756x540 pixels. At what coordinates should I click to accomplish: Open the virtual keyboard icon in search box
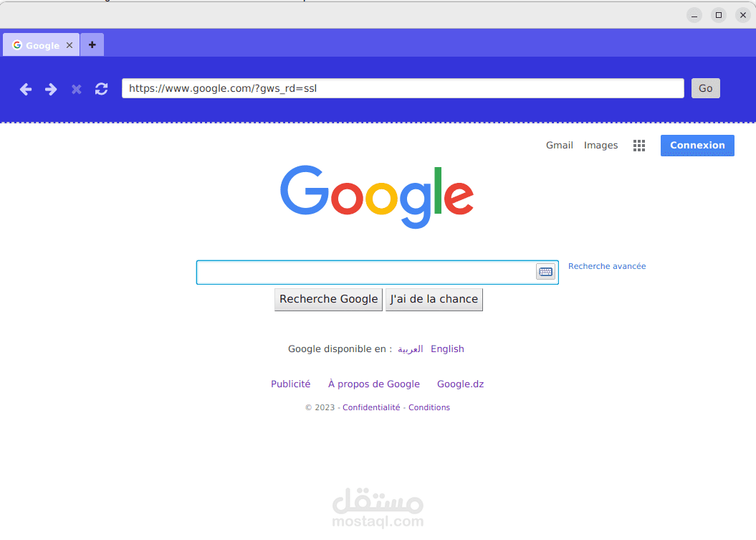tap(546, 272)
